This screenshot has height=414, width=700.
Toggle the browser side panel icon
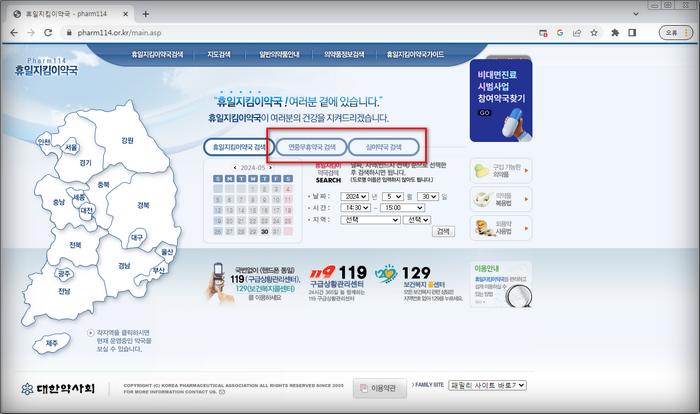pyautogui.click(x=632, y=33)
